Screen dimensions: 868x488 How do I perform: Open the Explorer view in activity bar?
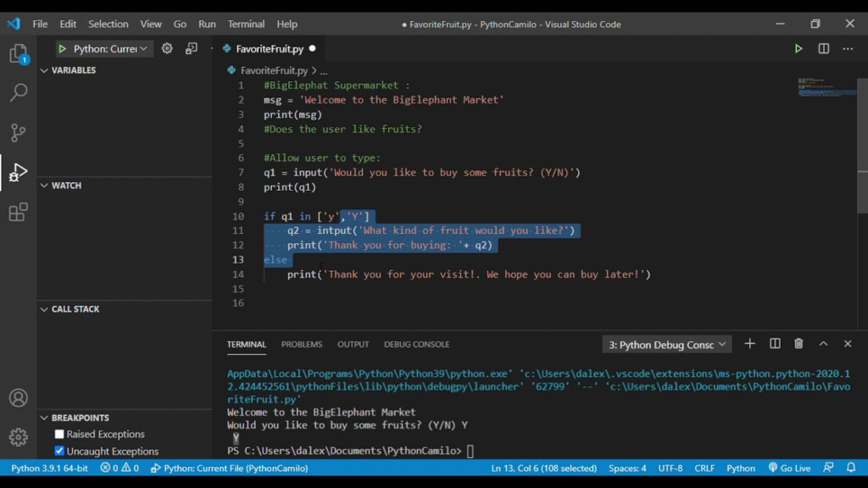tap(19, 54)
